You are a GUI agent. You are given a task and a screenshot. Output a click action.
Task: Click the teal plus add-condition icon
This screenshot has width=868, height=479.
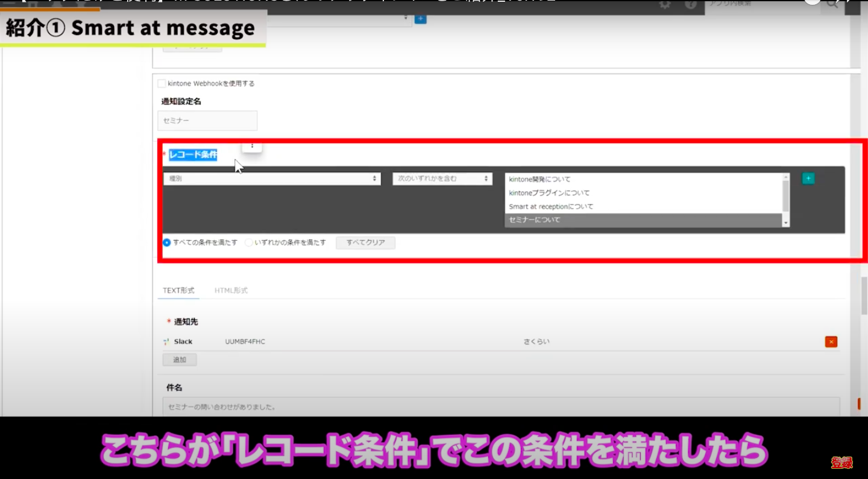point(808,179)
